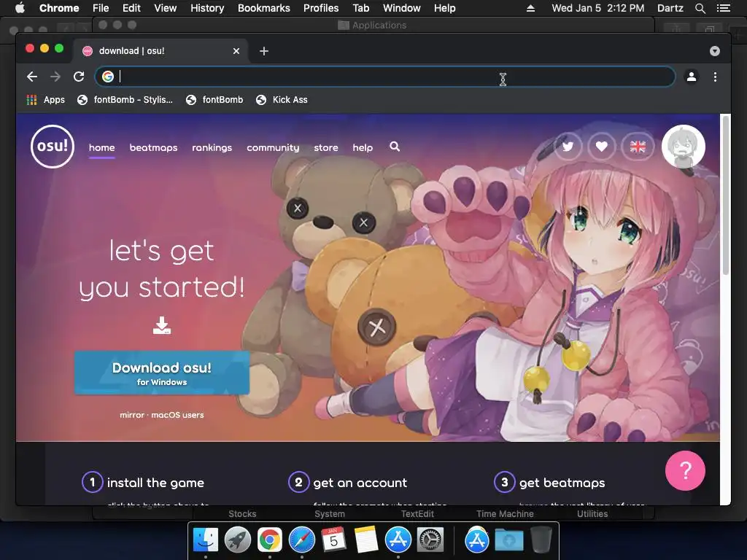Screen dimensions: 747x560
Task: Open the fontBomb - Stylis... bookmark
Action: point(125,99)
